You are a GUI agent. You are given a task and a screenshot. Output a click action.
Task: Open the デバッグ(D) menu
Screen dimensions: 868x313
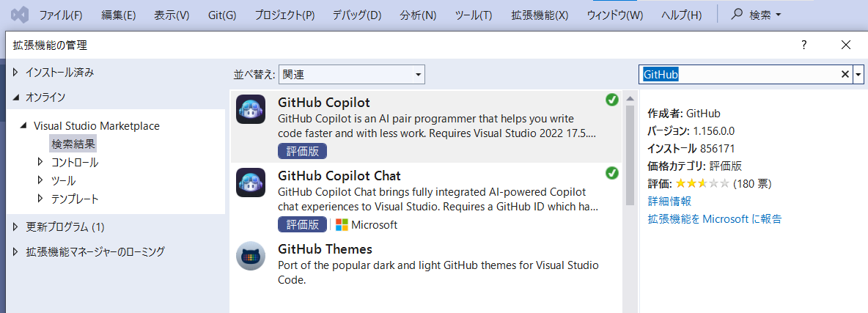[357, 15]
